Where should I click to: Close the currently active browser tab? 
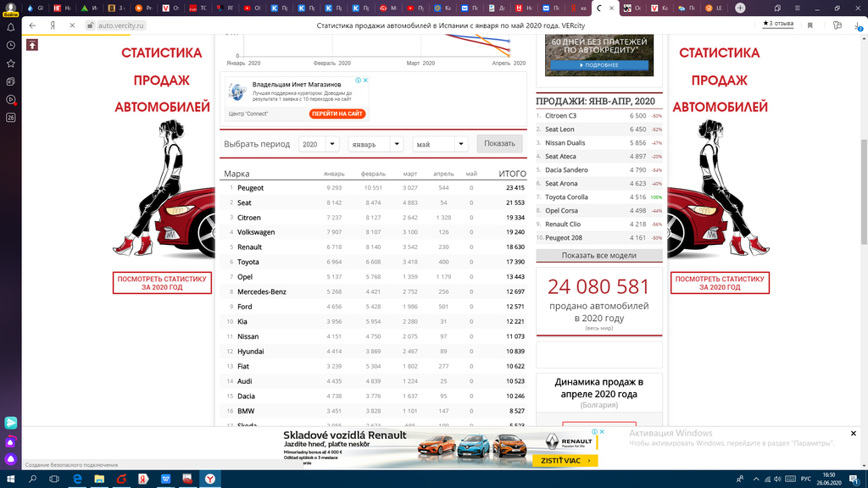pos(611,8)
